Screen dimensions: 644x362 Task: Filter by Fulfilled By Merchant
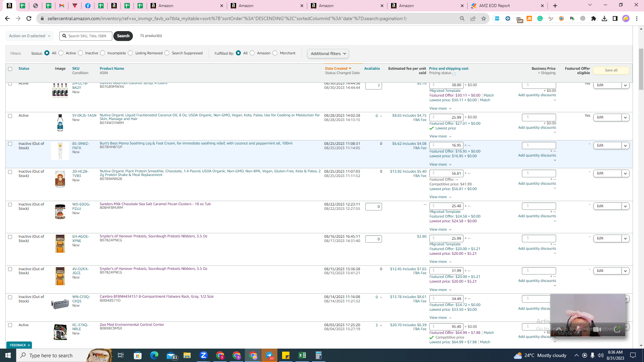click(275, 53)
